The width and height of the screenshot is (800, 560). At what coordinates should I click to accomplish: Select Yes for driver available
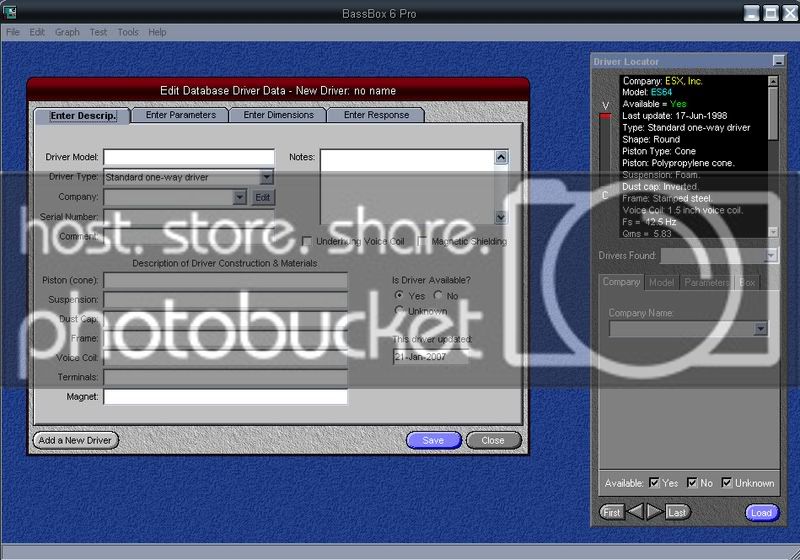point(399,295)
